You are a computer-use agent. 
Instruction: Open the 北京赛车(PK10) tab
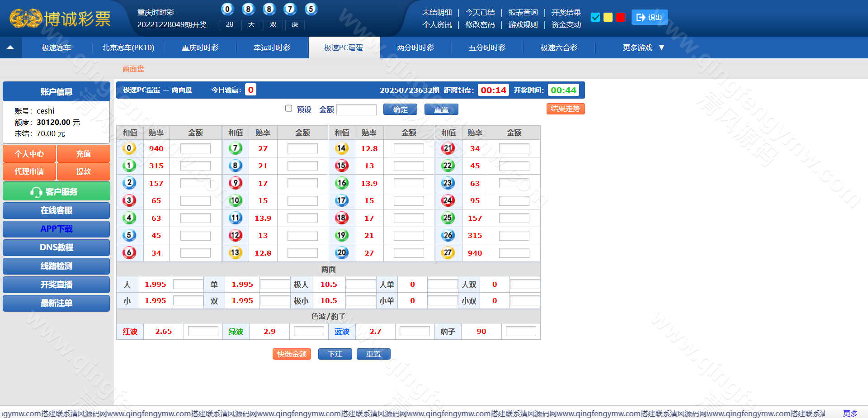[x=128, y=47]
